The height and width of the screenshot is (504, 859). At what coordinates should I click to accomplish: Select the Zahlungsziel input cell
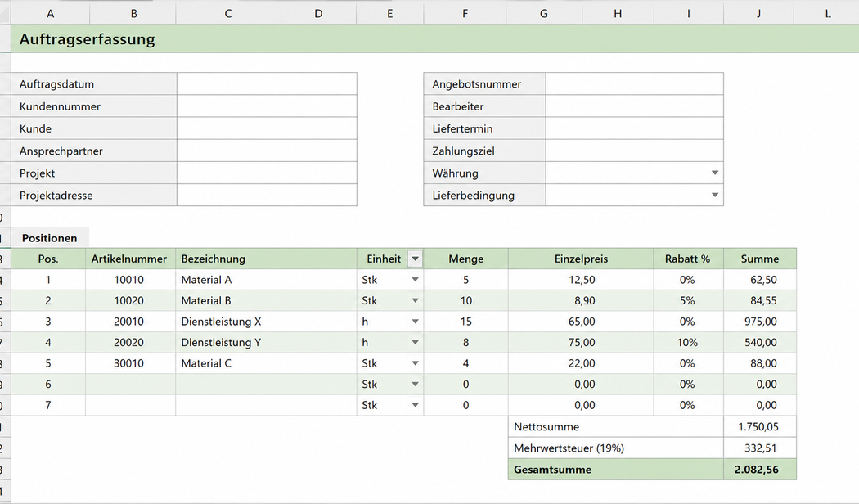pyautogui.click(x=634, y=151)
